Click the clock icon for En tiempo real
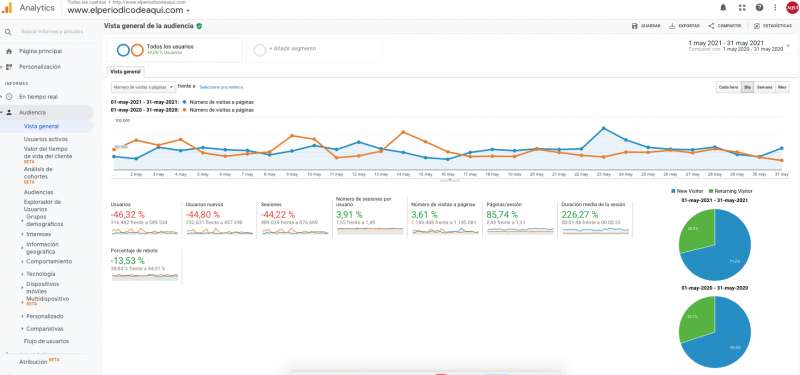Image resolution: width=800 pixels, height=375 pixels. (9, 96)
